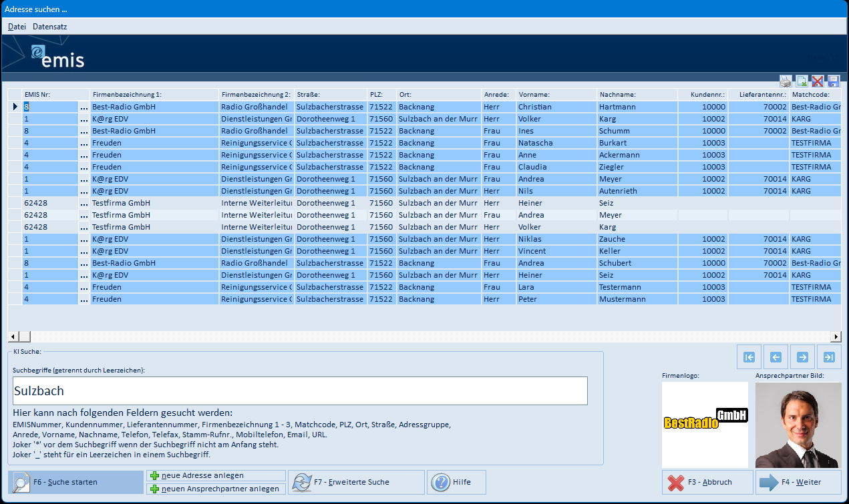Open the ... button in Ackermann's row
The width and height of the screenshot is (849, 504).
coord(84,155)
